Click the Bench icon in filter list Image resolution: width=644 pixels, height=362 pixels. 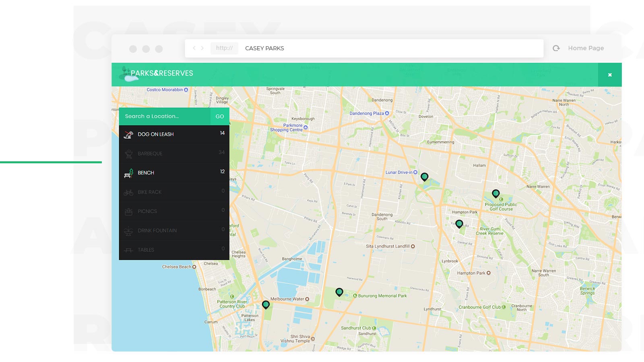128,173
